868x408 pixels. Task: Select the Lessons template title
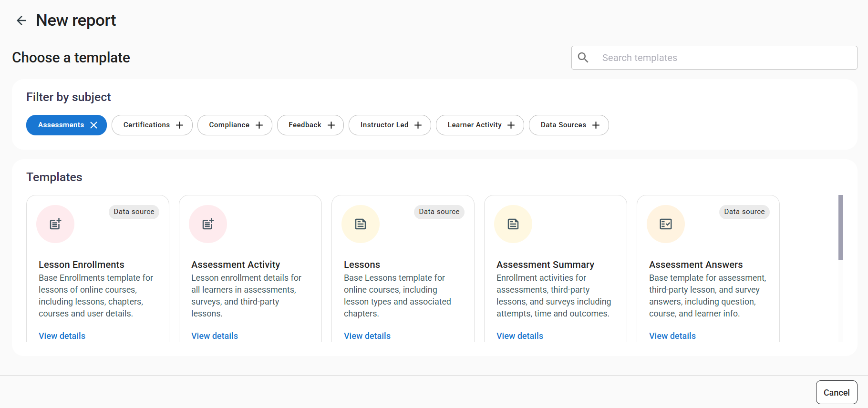point(362,265)
